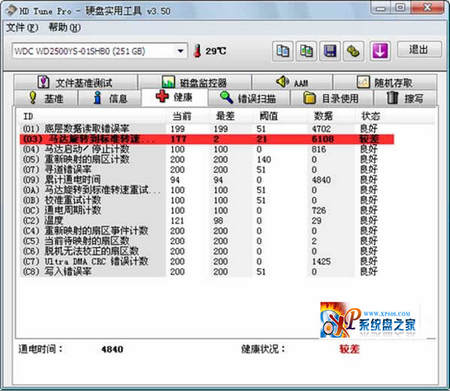Open the drive selection dropdown arrow
The width and height of the screenshot is (450, 391).
[180, 51]
